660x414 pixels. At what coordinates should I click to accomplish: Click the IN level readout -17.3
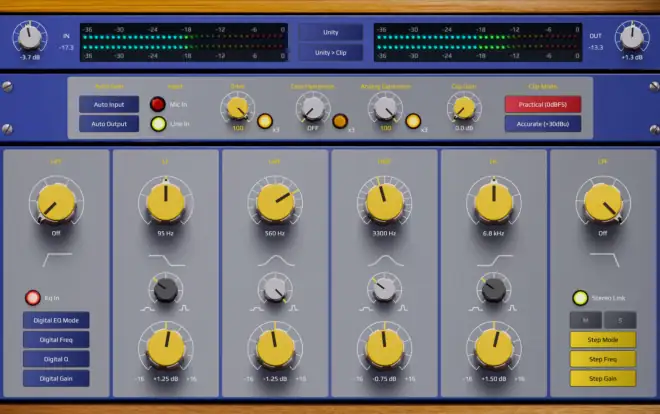click(67, 48)
